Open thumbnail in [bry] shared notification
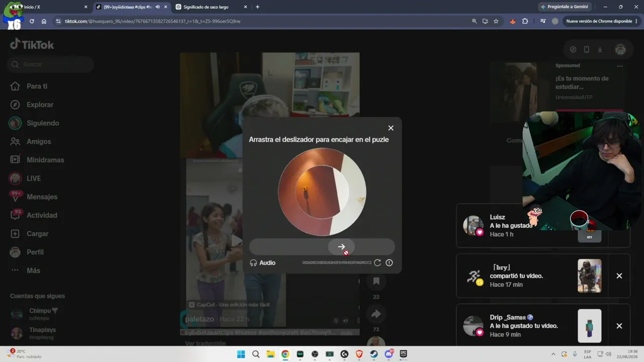644x362 pixels. 590,276
